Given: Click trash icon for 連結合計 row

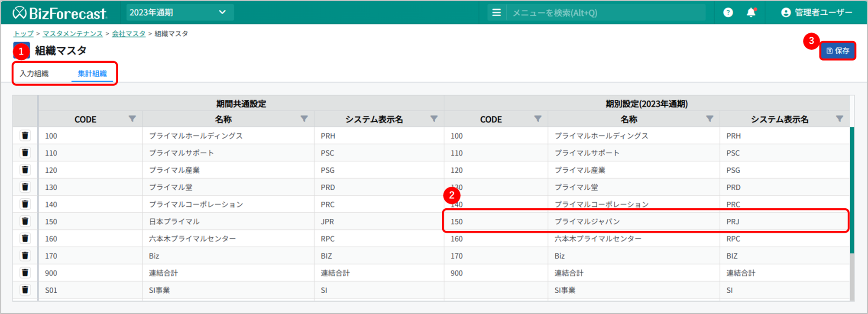Looking at the screenshot, I should point(25,273).
